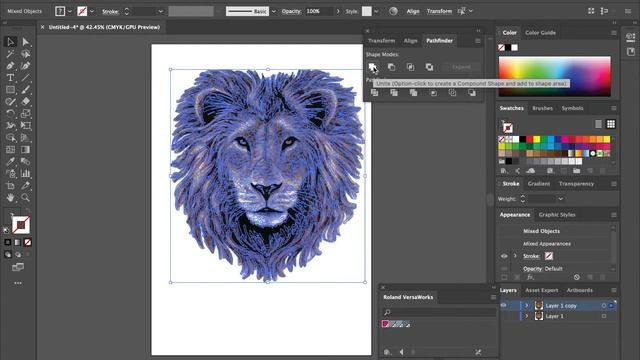The image size is (640, 360).
Task: Click the Expand button in Pathfinder
Action: pyautogui.click(x=461, y=67)
